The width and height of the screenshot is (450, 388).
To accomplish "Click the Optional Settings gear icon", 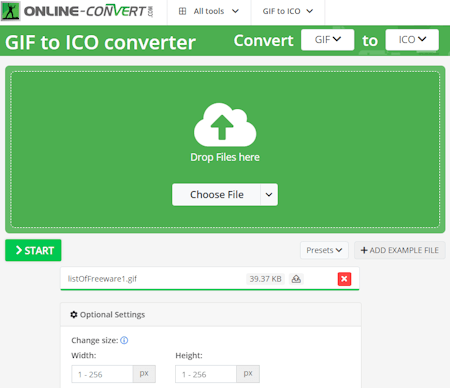I will [74, 315].
